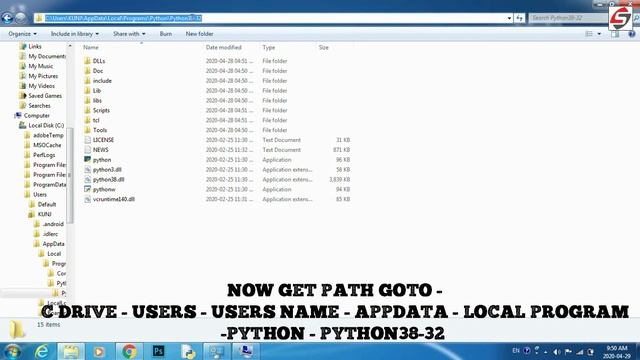Select the python38.dll file icon
The width and height of the screenshot is (640, 360).
coord(87,180)
